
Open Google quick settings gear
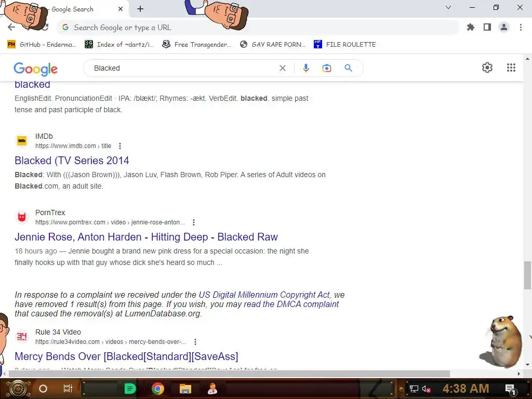pyautogui.click(x=487, y=68)
